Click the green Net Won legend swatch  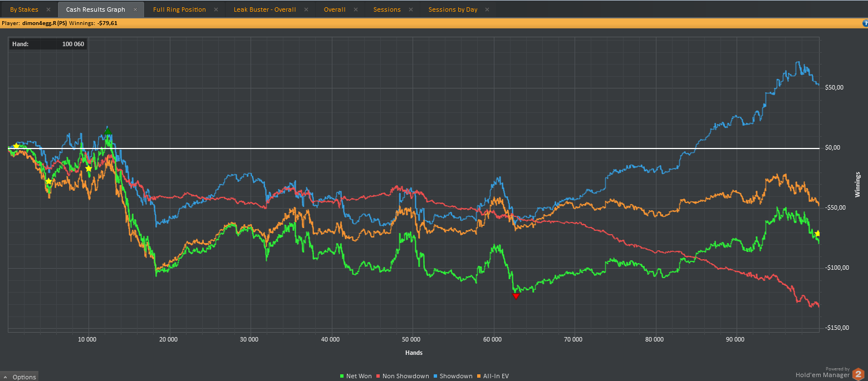coord(342,377)
